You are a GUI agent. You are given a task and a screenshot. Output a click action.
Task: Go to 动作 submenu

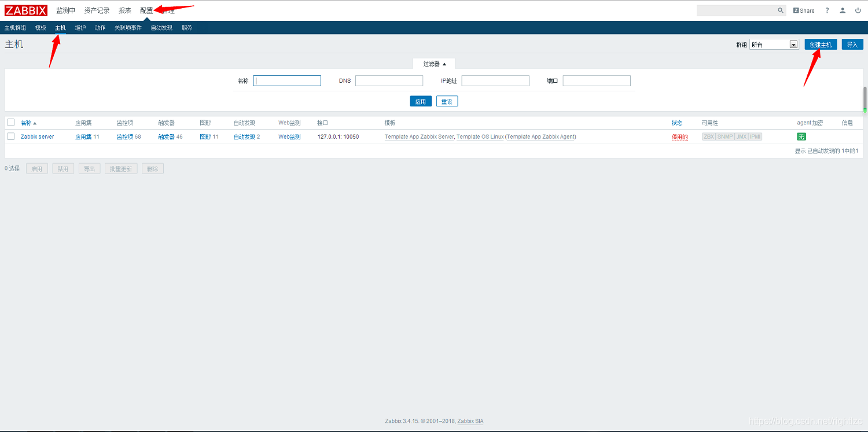pos(100,28)
